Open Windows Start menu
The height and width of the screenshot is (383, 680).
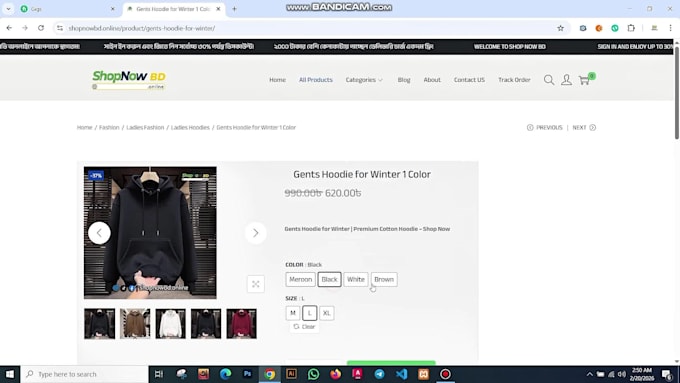tap(10, 374)
